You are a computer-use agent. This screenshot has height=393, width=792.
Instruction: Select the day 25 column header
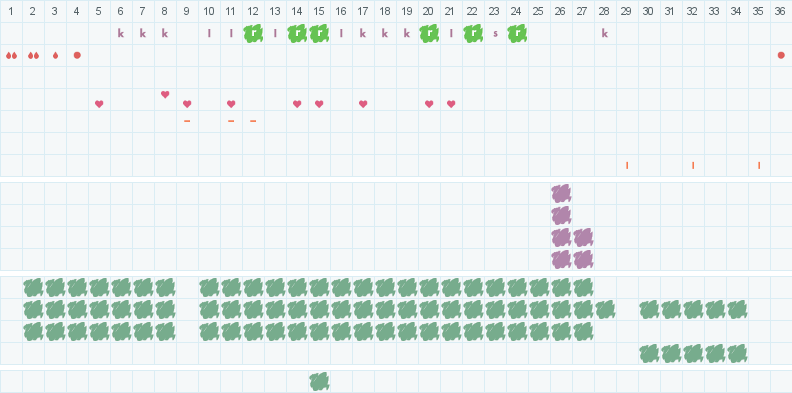click(x=538, y=11)
